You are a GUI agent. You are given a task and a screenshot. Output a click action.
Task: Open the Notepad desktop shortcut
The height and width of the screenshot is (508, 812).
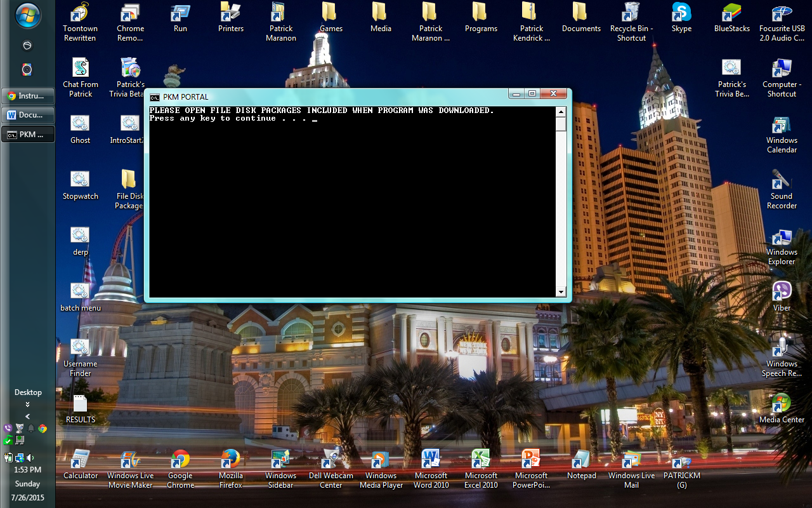click(581, 464)
